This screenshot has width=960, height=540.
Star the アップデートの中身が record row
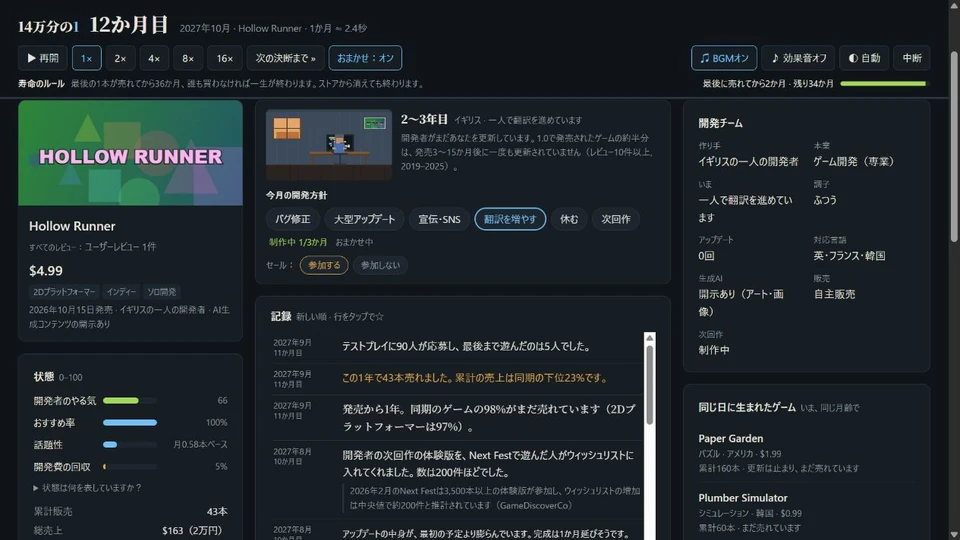coord(458,531)
